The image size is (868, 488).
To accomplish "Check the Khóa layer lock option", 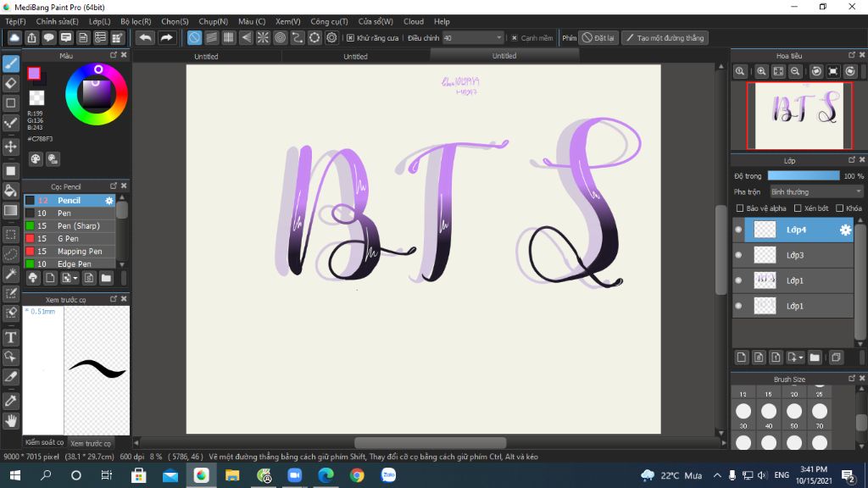I will [839, 208].
